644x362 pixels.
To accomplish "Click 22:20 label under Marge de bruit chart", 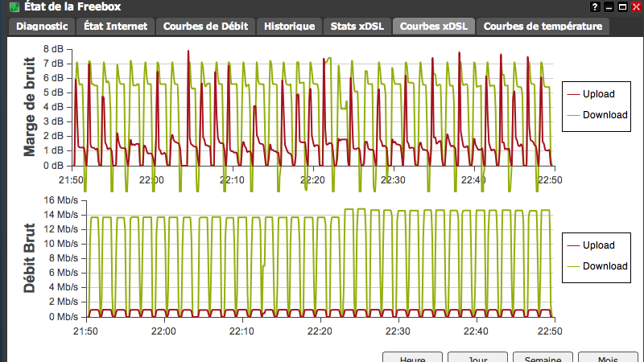I will [312, 180].
